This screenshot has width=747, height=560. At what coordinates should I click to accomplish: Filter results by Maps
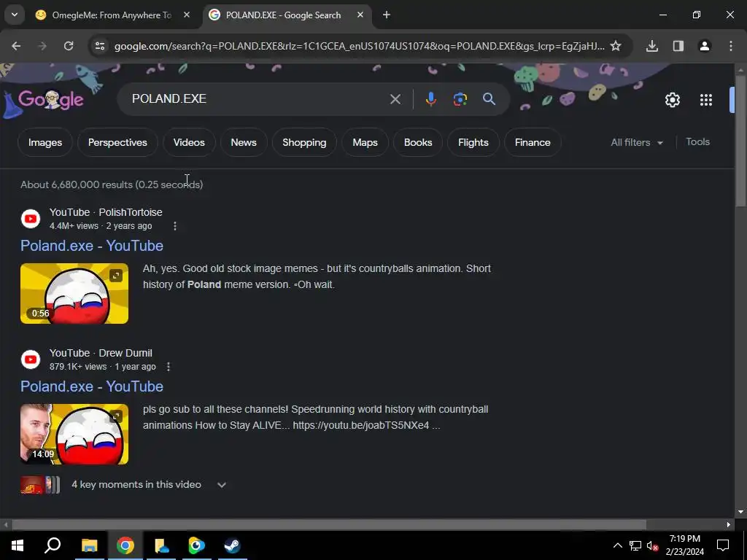coord(365,142)
